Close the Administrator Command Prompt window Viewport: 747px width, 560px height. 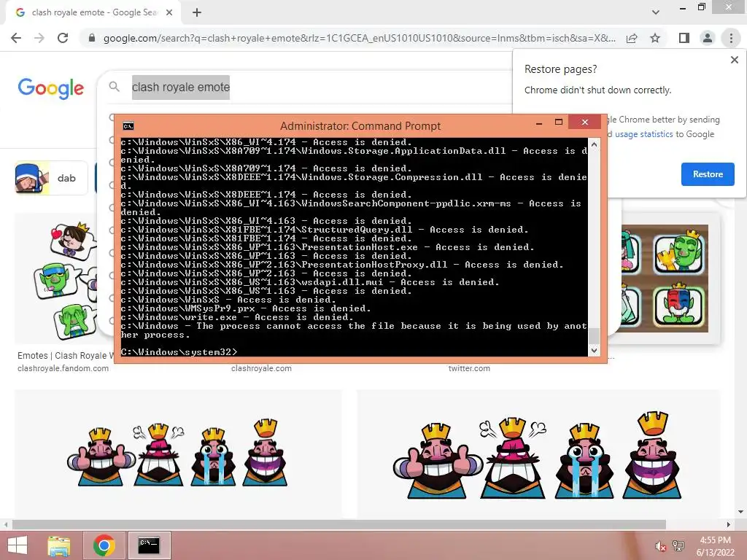584,122
